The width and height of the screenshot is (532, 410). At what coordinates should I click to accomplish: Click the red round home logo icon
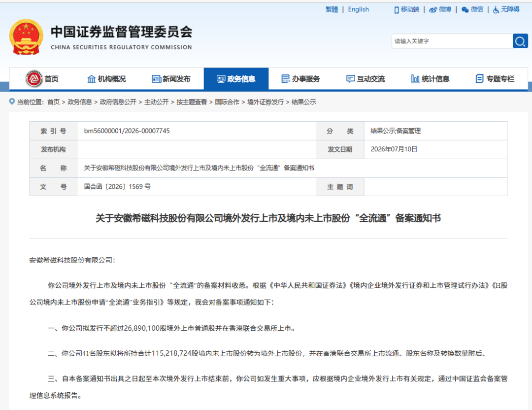pyautogui.click(x=33, y=79)
